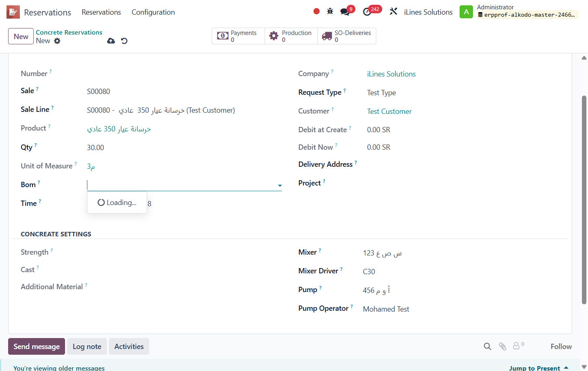This screenshot has height=371, width=588.
Task: Click the followers count icon
Action: click(x=519, y=346)
